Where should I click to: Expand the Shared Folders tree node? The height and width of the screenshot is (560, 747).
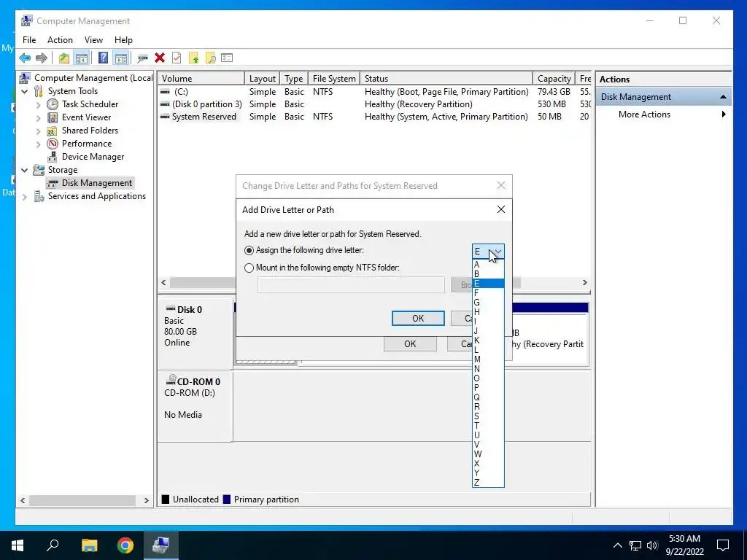pos(39,131)
